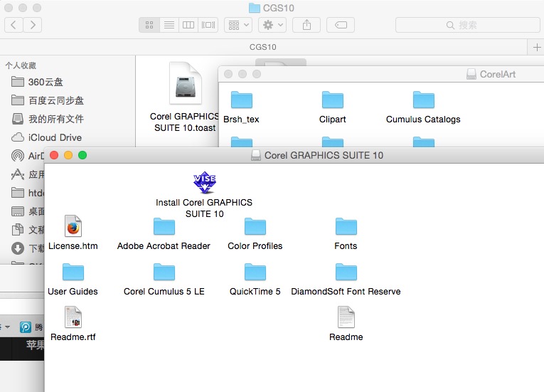
Task: Select the Readme.rtf document
Action: coord(73,318)
